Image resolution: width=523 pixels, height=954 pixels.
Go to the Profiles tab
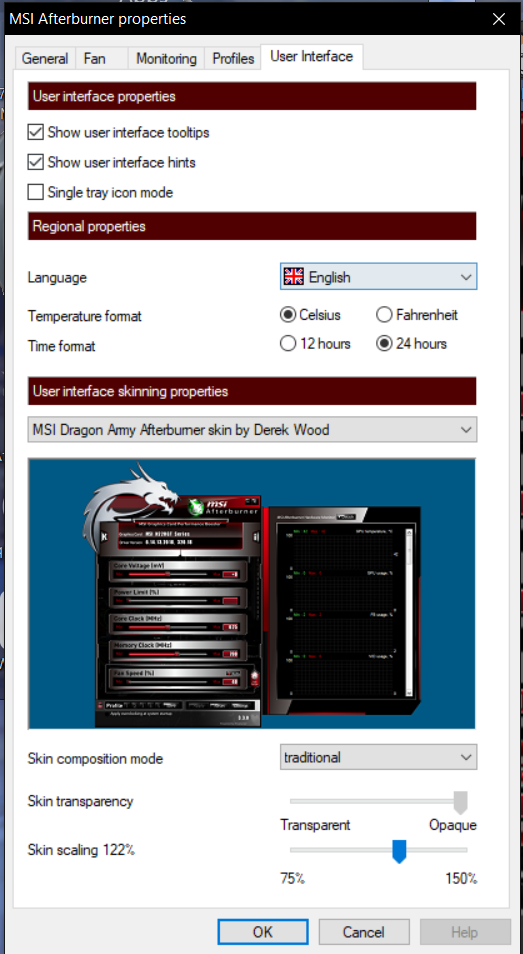[233, 59]
